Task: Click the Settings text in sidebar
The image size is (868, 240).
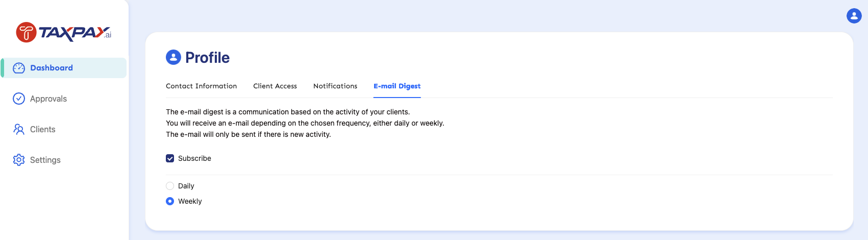Action: 45,160
